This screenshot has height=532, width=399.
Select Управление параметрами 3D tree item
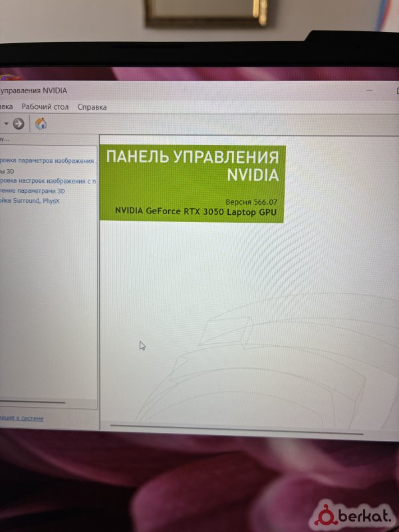click(x=33, y=191)
